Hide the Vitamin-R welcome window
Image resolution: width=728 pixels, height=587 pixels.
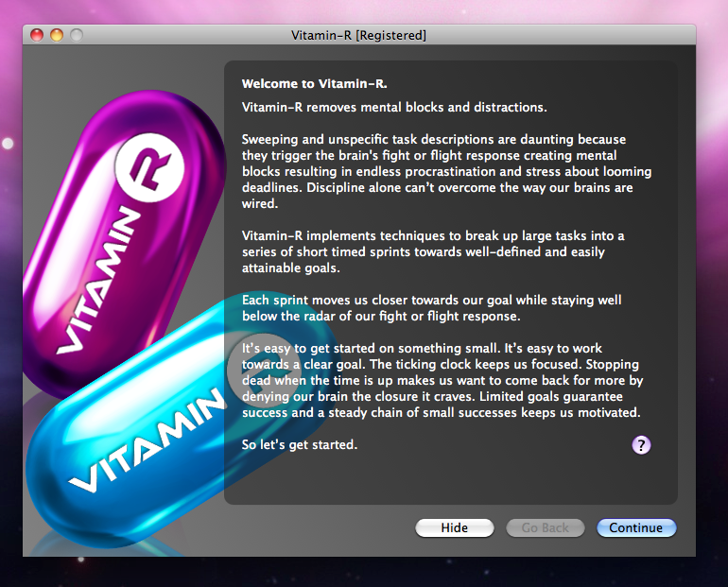[x=455, y=527]
